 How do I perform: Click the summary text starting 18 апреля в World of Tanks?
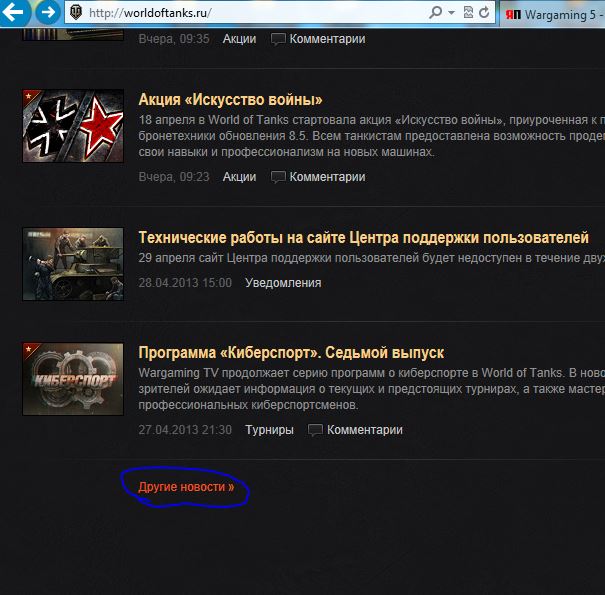372,136
